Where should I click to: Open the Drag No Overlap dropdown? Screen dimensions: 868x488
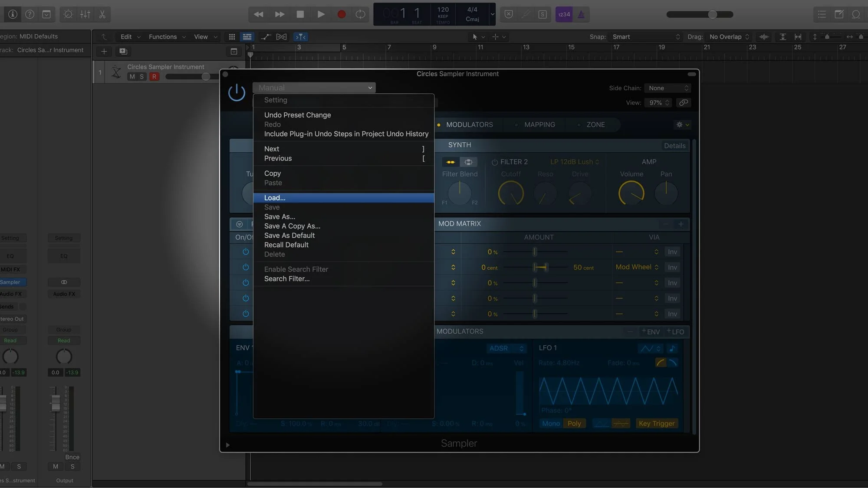[729, 37]
